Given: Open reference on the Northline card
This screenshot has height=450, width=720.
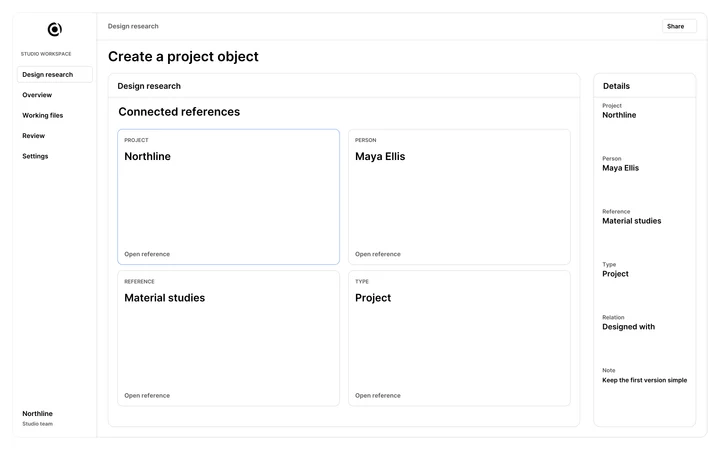Looking at the screenshot, I should [147, 254].
